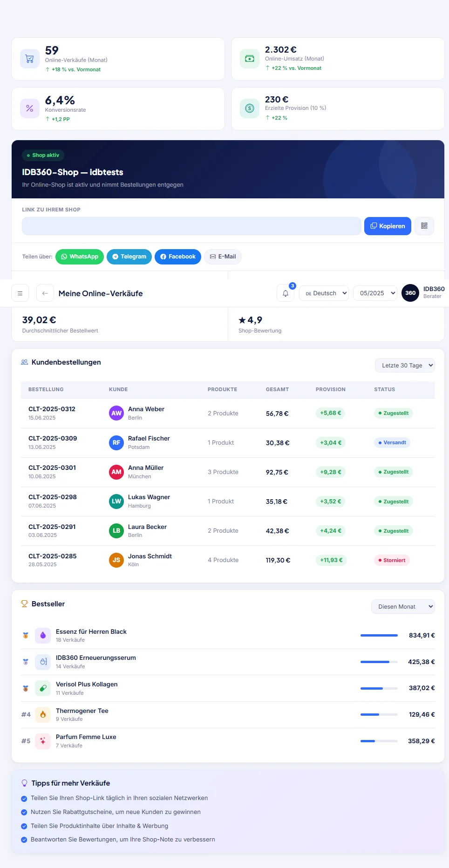Share the shop via E-Mail

click(223, 257)
